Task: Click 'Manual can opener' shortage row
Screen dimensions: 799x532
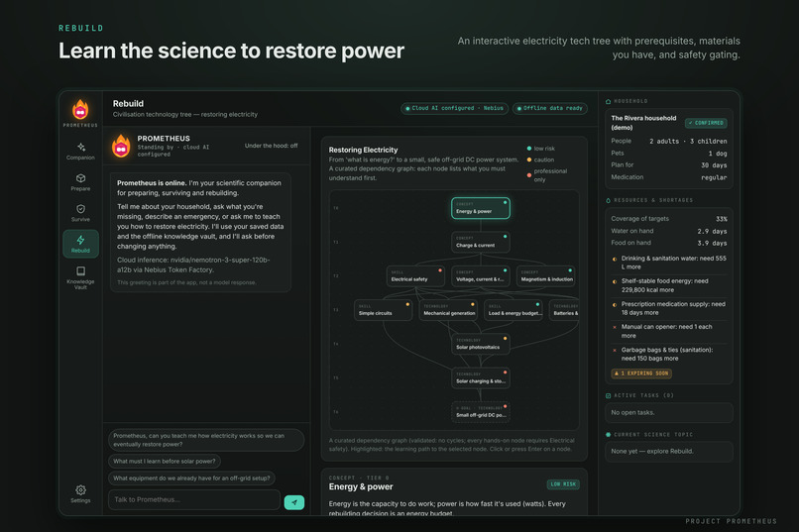Action: [x=669, y=332]
